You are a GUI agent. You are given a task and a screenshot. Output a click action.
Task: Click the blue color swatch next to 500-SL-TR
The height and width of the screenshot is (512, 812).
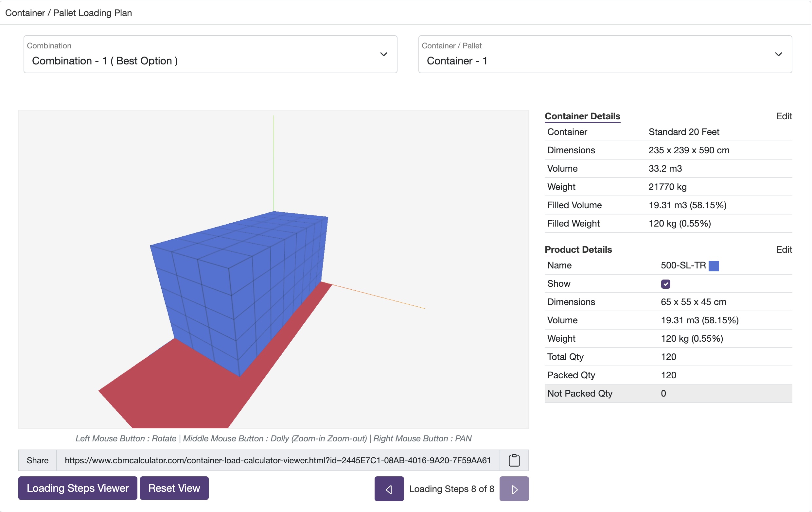714,266
